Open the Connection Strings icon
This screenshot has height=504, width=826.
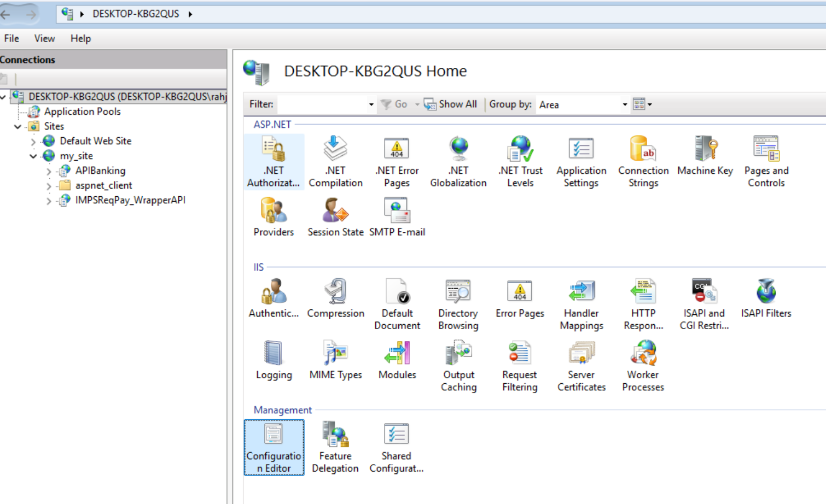pos(643,162)
